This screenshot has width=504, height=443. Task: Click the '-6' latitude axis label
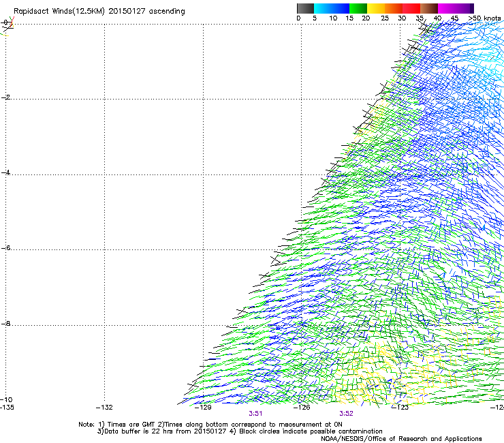click(x=5, y=247)
